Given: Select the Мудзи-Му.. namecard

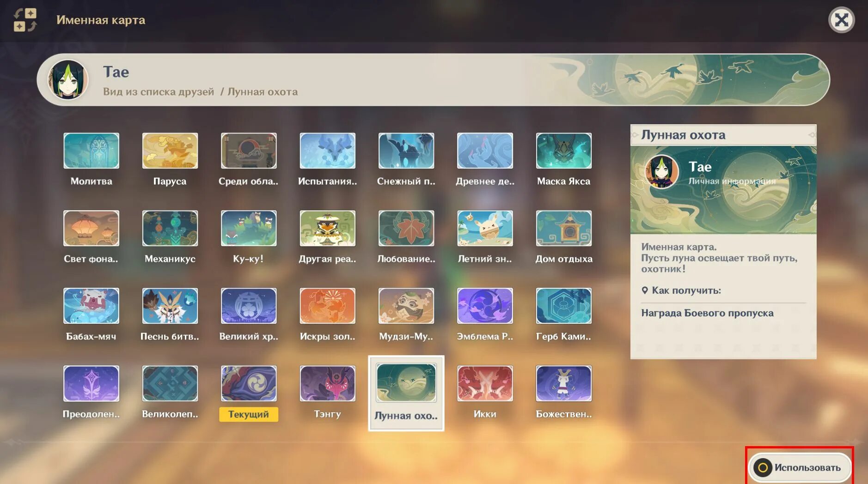Looking at the screenshot, I should point(406,306).
